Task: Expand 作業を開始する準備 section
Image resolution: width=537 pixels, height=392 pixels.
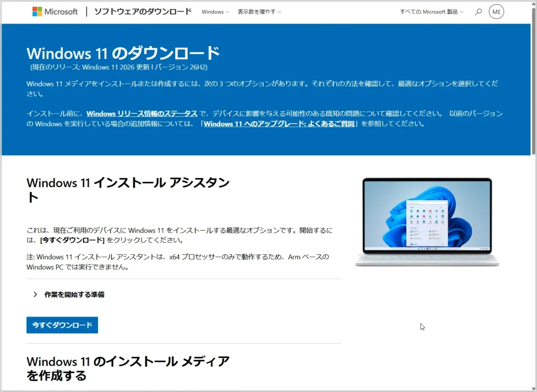Action: (x=69, y=295)
